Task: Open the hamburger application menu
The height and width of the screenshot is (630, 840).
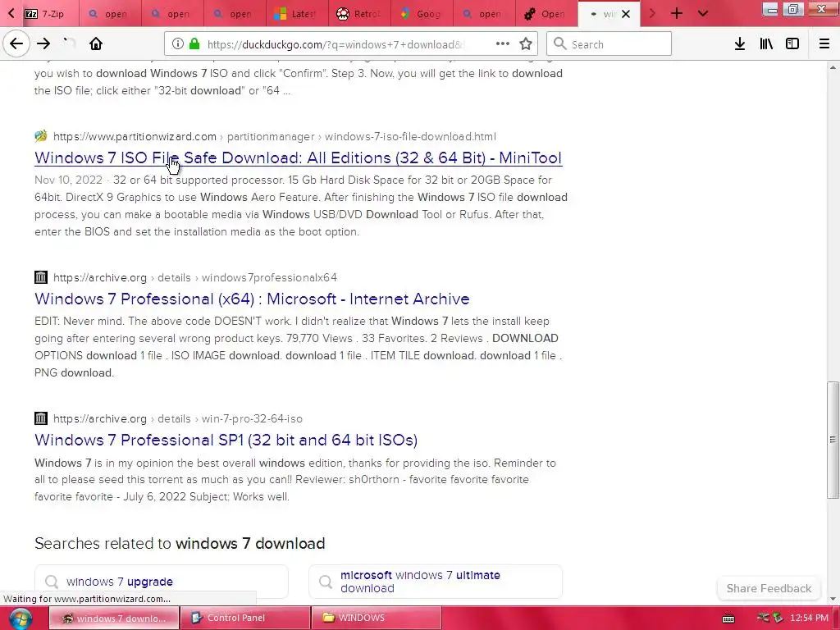Action: [x=824, y=44]
